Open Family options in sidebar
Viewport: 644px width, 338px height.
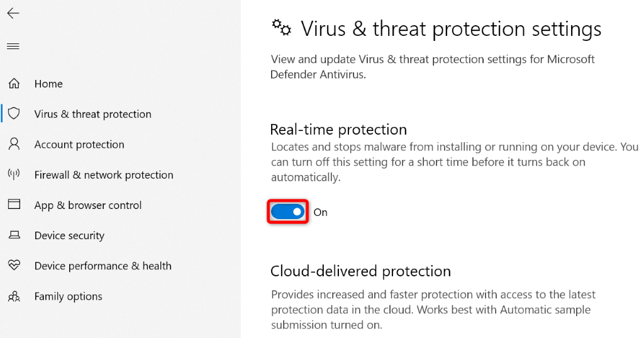click(68, 296)
